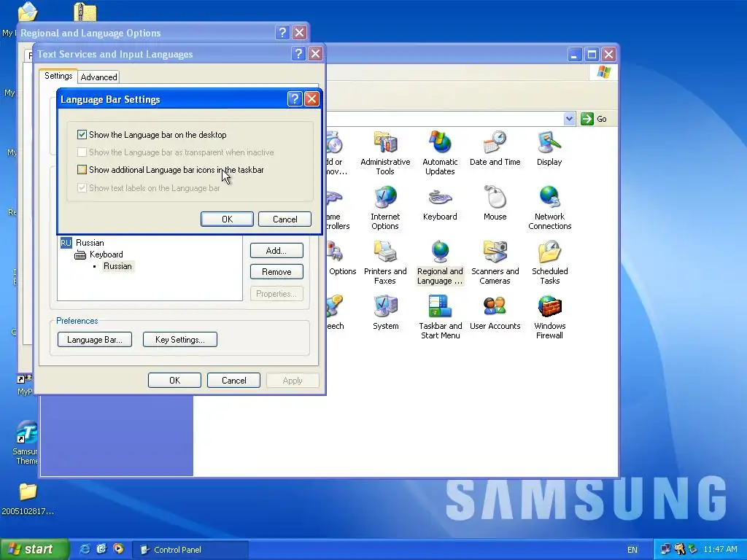Click the Start button
747x560 pixels.
point(34,549)
